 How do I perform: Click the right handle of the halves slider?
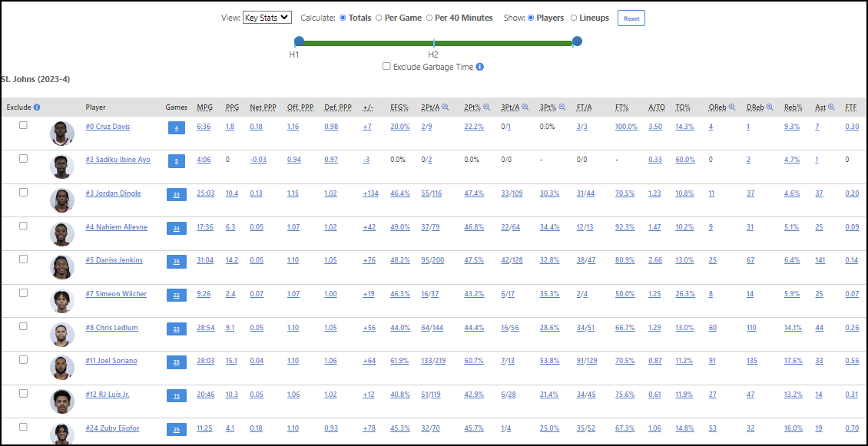576,41
